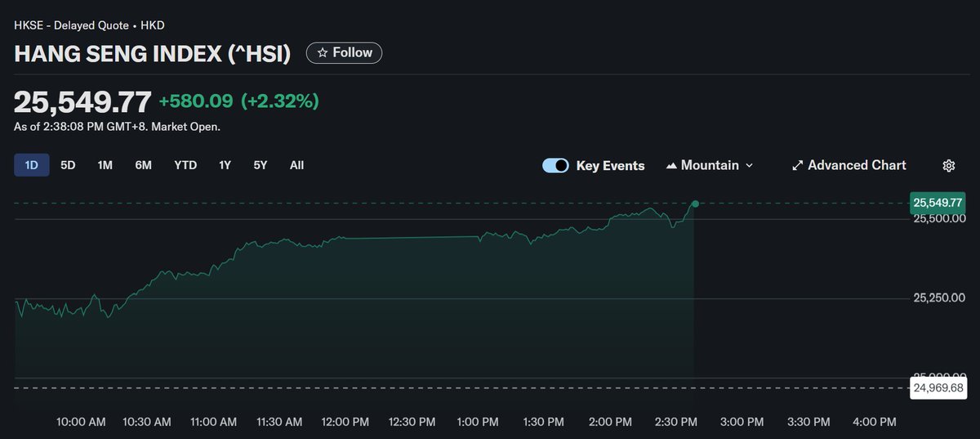980x439 pixels.
Task: Open chart settings gear icon
Action: (948, 165)
